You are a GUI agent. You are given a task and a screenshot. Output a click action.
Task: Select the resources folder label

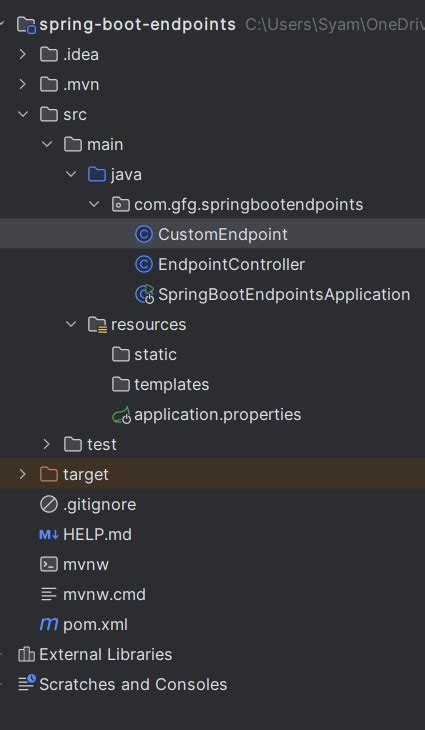pyautogui.click(x=148, y=324)
